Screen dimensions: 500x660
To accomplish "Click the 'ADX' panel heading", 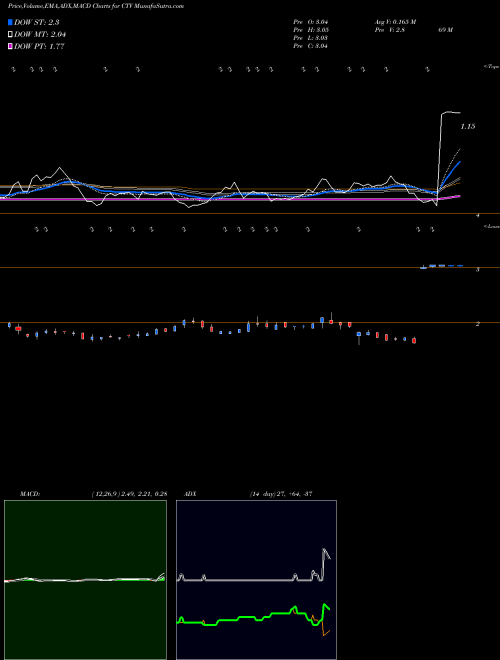I will coord(190,494).
